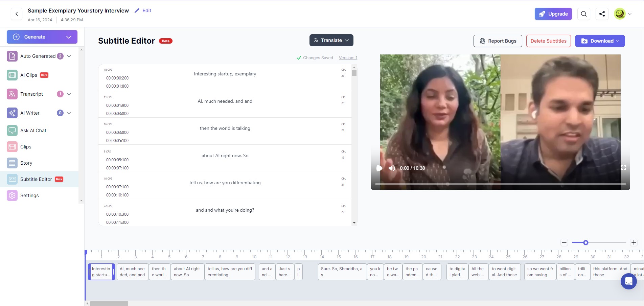Screen dimensions: 644x306
Task: Click the Delete Subtitles button
Action: [x=549, y=41]
